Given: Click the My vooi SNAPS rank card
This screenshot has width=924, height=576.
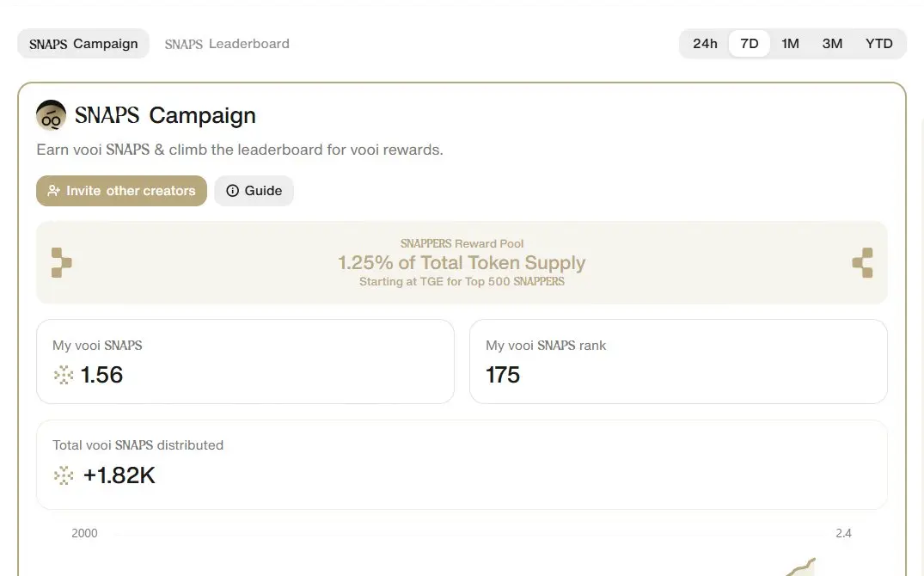Looking at the screenshot, I should pyautogui.click(x=678, y=361).
